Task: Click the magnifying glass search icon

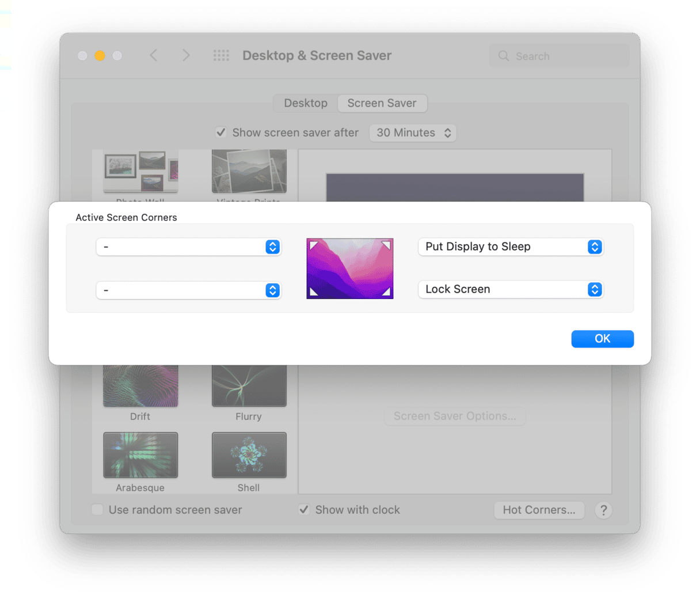Action: tap(504, 56)
